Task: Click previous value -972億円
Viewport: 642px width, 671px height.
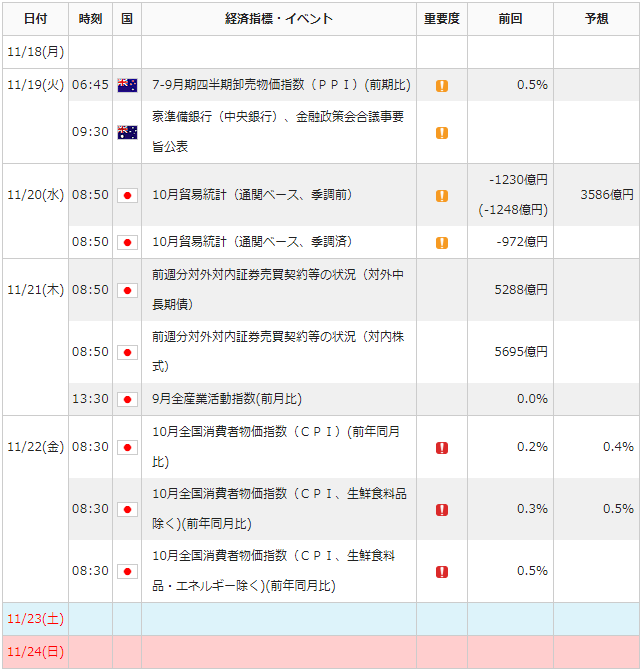Action: (x=522, y=242)
